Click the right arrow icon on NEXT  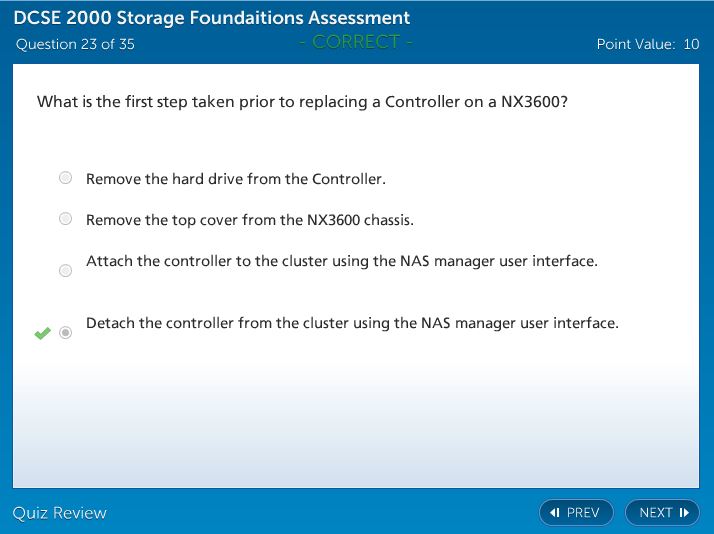click(684, 513)
